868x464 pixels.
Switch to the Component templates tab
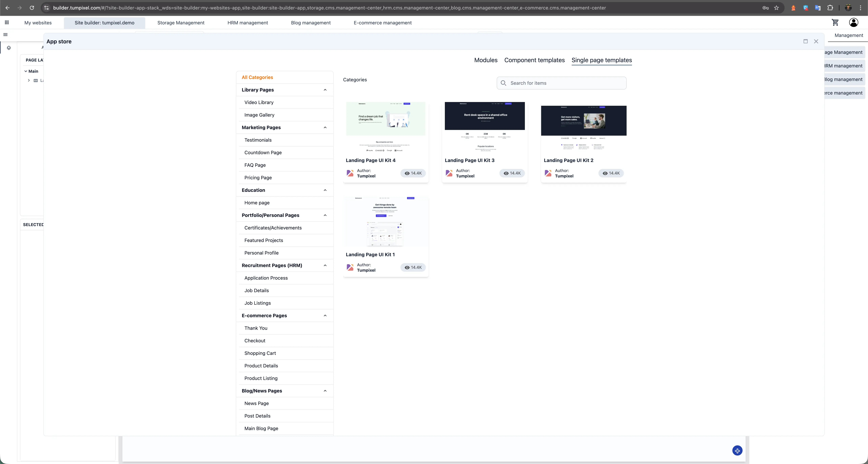point(534,60)
